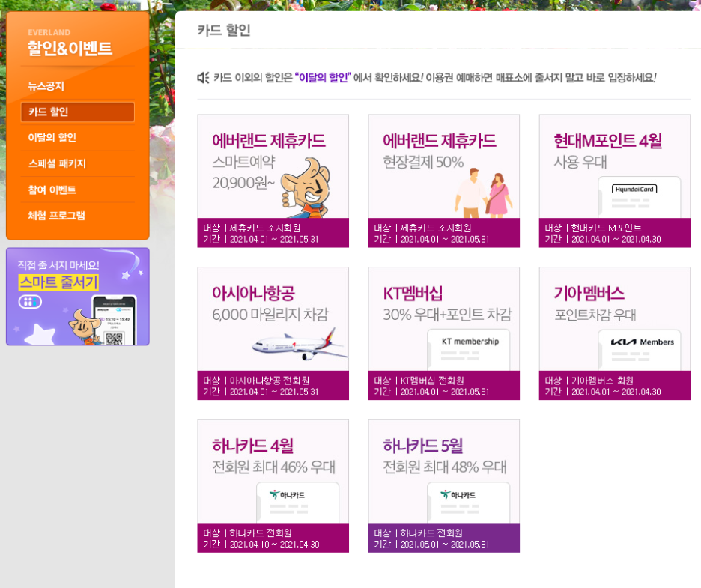Open 에버랜드 제휴카드 현장결제 50% card

coord(444,181)
